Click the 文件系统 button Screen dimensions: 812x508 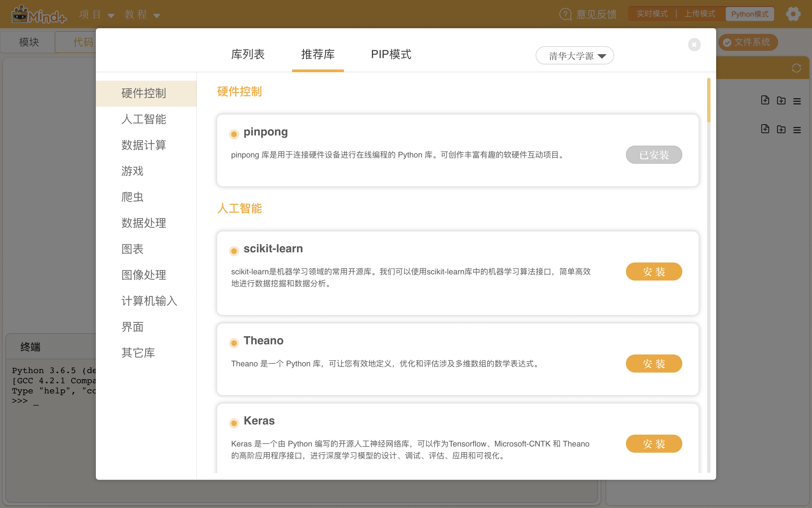748,42
